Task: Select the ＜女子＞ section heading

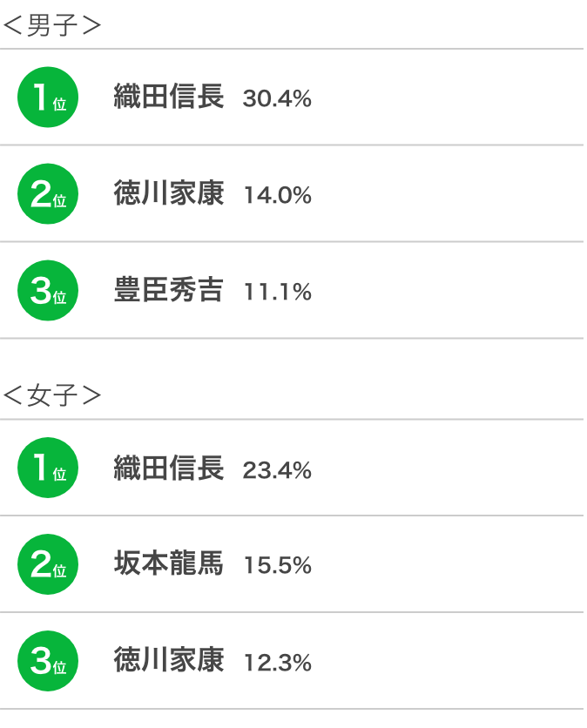Action: coord(52,396)
